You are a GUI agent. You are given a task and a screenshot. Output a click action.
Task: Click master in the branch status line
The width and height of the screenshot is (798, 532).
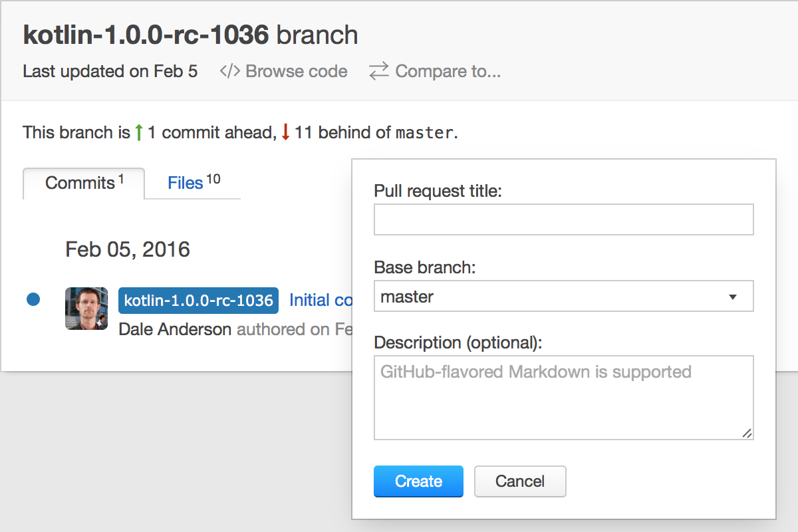424,133
